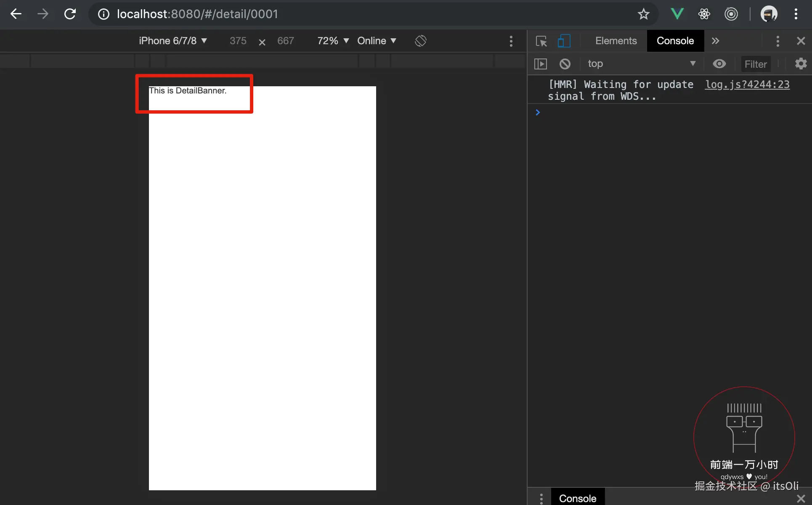Open the Vue devtools extension icon
Image resolution: width=812 pixels, height=505 pixels.
click(x=677, y=14)
